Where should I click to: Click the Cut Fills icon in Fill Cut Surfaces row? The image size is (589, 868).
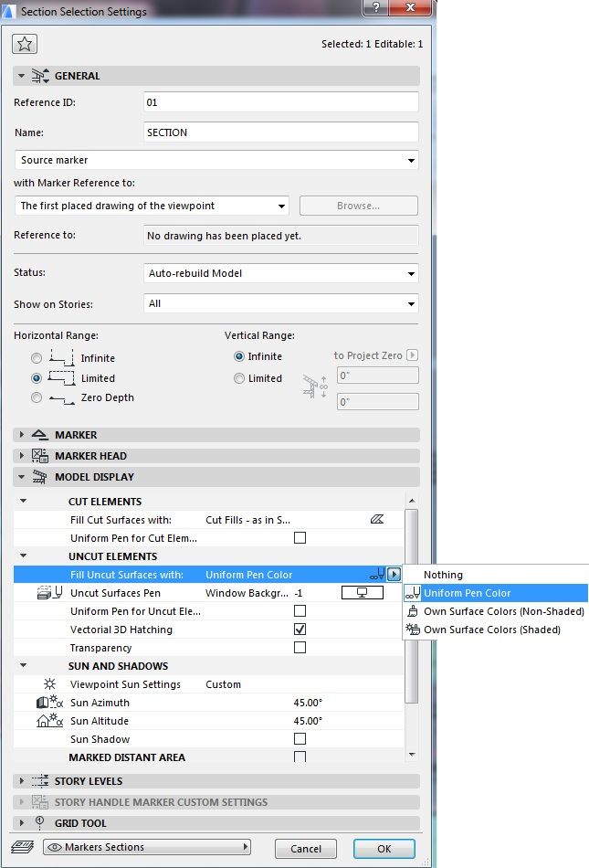click(x=376, y=519)
